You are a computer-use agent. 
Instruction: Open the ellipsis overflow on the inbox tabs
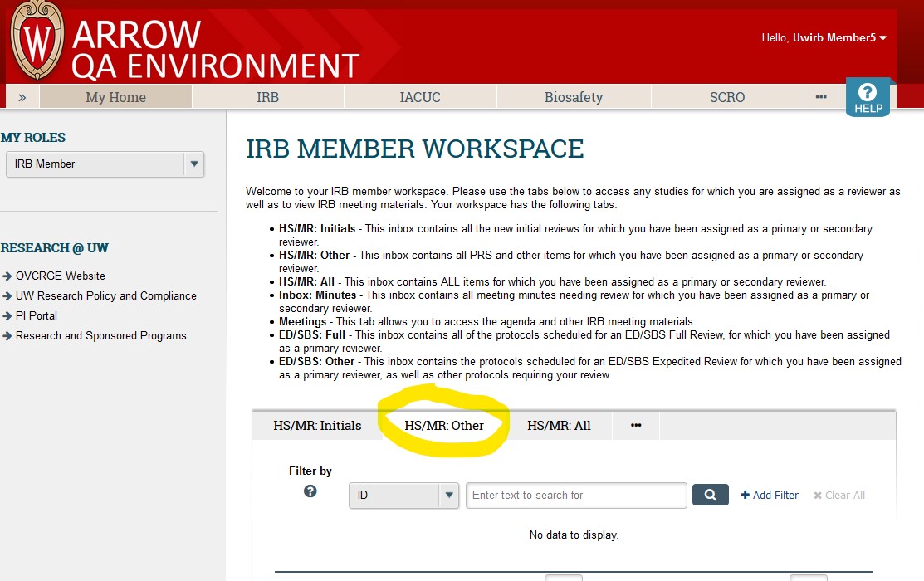[636, 425]
